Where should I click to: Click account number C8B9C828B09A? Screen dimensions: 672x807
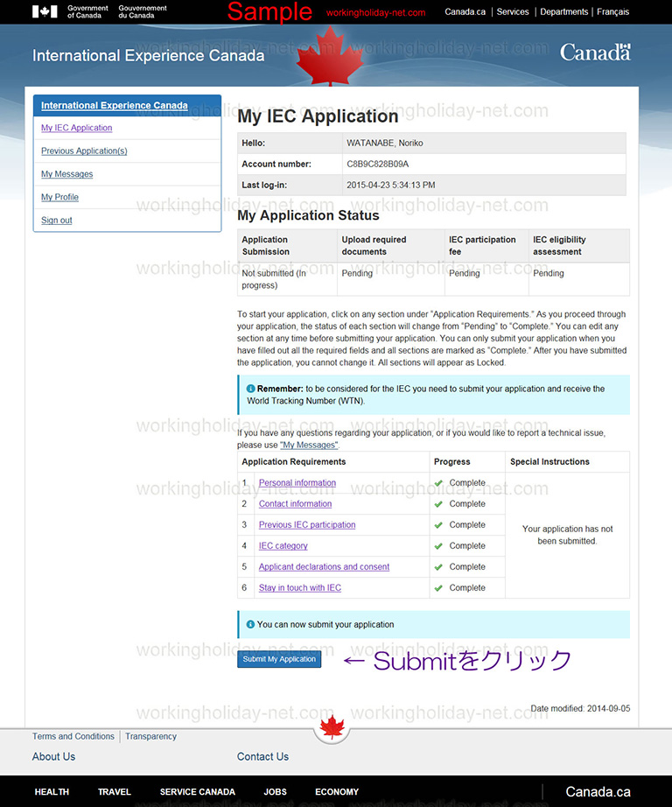[378, 165]
